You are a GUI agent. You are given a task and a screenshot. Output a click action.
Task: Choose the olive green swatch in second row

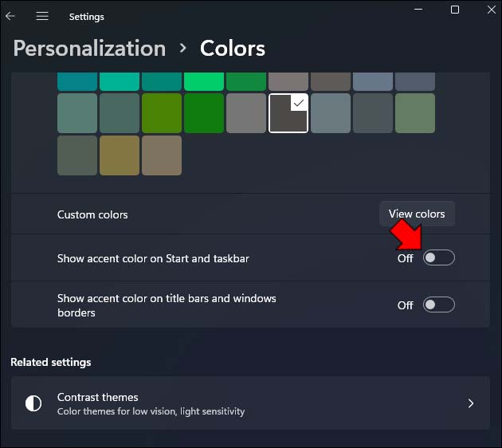(x=162, y=112)
